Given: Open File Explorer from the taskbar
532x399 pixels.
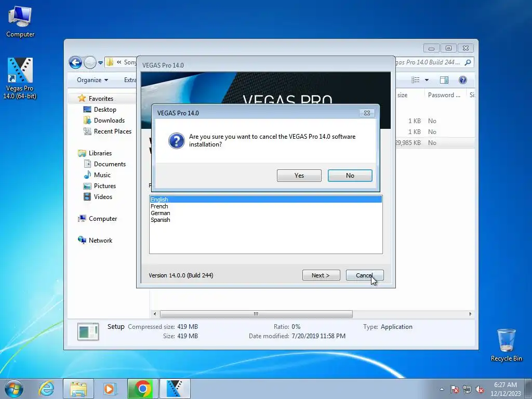Looking at the screenshot, I should 78,389.
